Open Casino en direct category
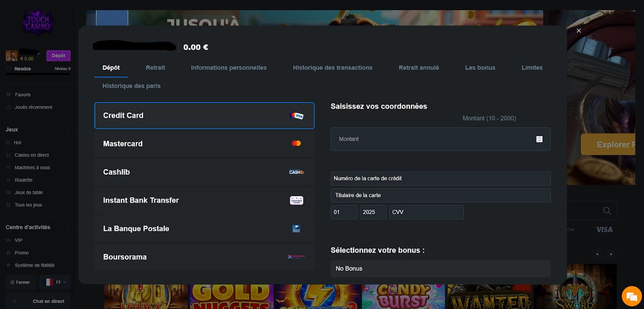 point(32,155)
